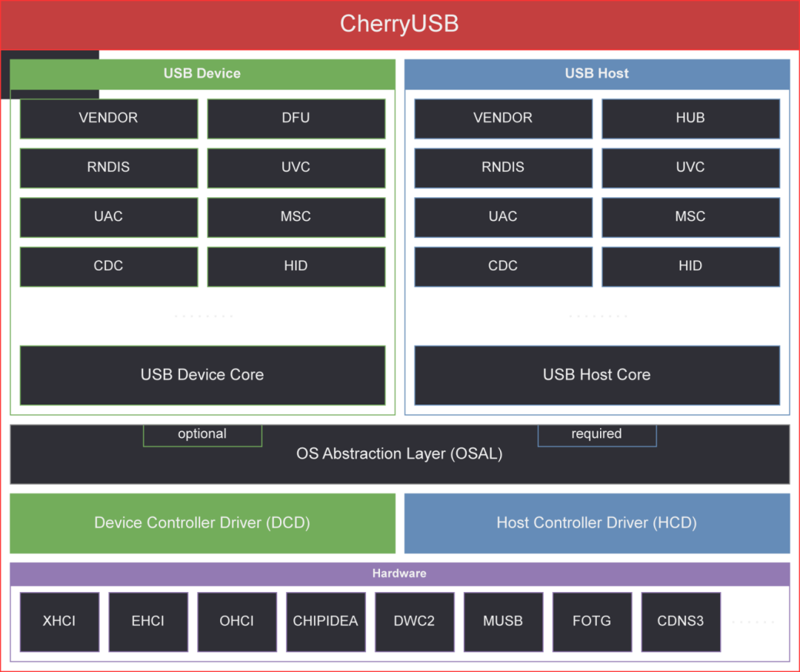
Task: Click the MSC block under USB Device
Action: [x=296, y=217]
